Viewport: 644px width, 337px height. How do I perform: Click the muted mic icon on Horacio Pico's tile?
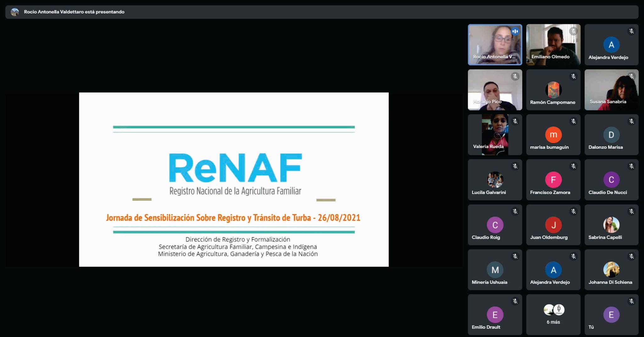click(x=515, y=76)
